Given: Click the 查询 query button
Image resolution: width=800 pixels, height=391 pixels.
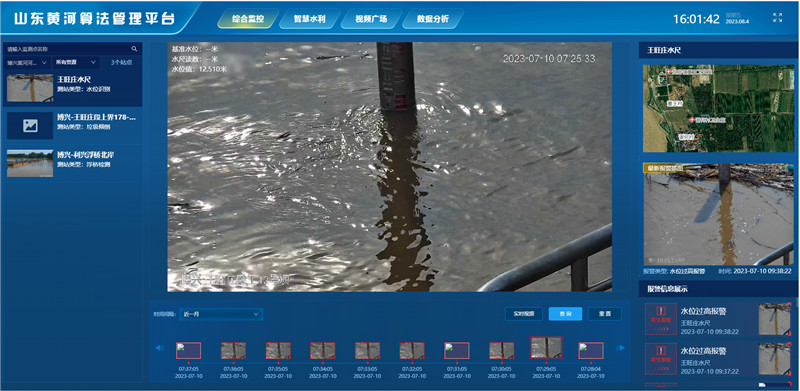Looking at the screenshot, I should point(565,314).
